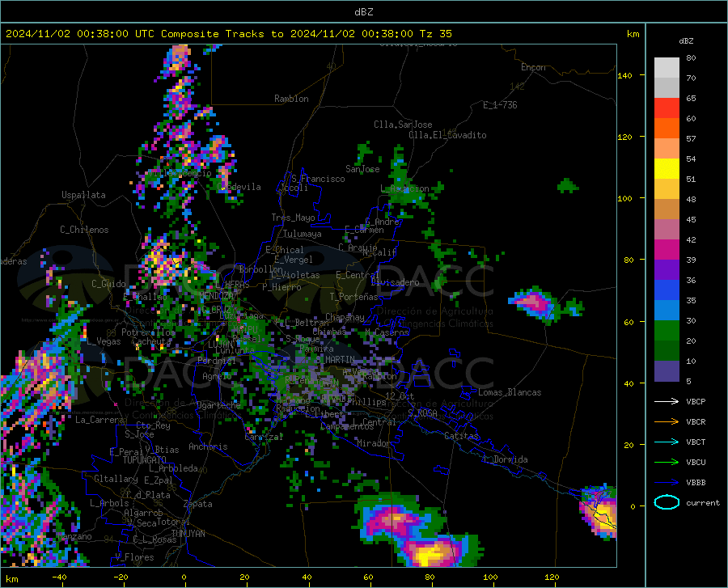Click the 'VBCU' legend label
728x588 pixels.
coord(696,463)
